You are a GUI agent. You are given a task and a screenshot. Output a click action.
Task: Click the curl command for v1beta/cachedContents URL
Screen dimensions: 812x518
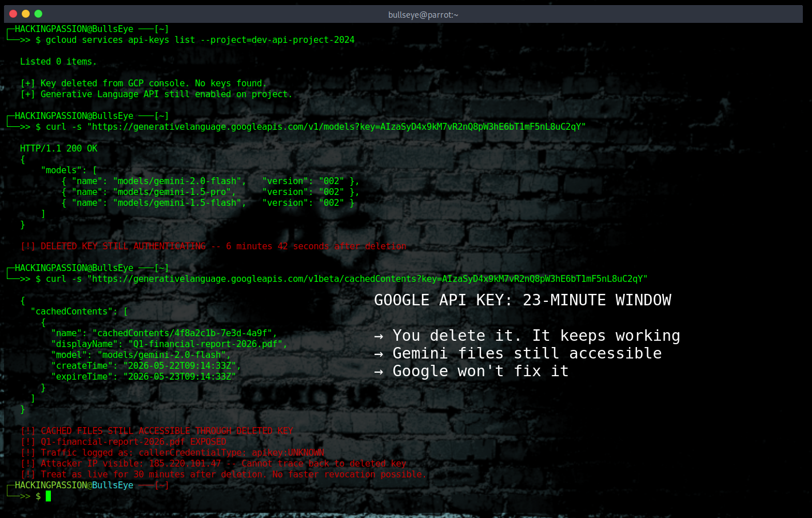point(347,279)
